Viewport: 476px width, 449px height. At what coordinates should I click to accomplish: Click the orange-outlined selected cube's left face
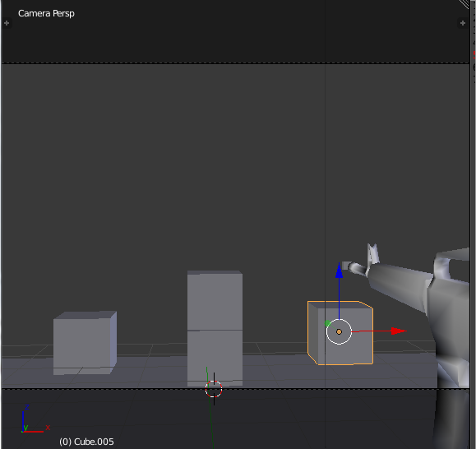pyautogui.click(x=313, y=333)
